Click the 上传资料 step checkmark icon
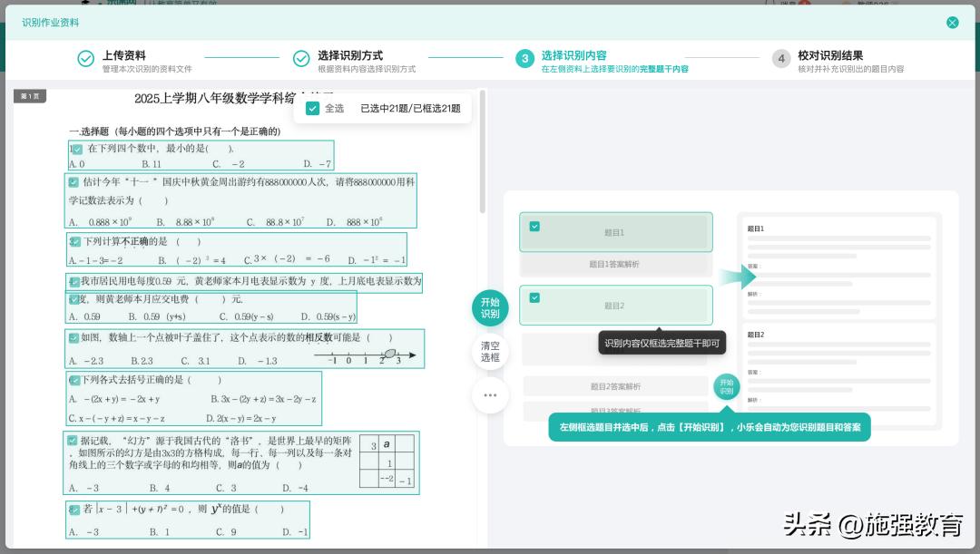The width and height of the screenshot is (980, 554). pos(85,58)
